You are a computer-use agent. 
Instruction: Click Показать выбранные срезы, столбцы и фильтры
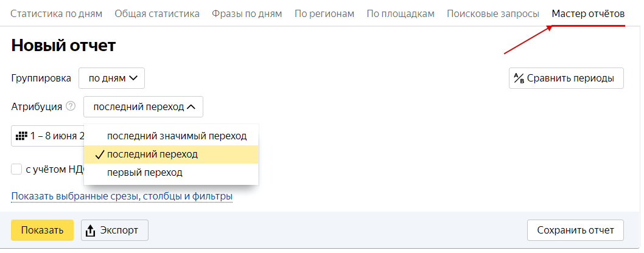[x=122, y=196]
